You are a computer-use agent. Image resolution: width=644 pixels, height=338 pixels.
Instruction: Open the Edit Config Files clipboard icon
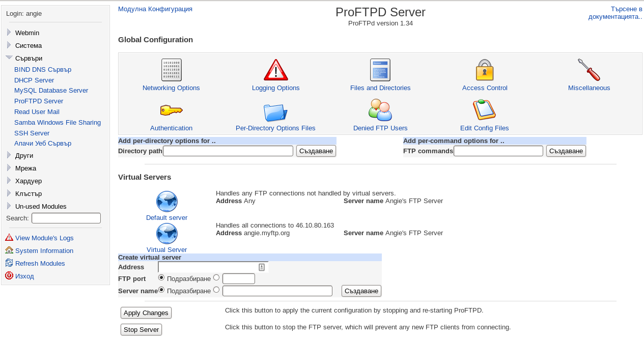point(485,110)
